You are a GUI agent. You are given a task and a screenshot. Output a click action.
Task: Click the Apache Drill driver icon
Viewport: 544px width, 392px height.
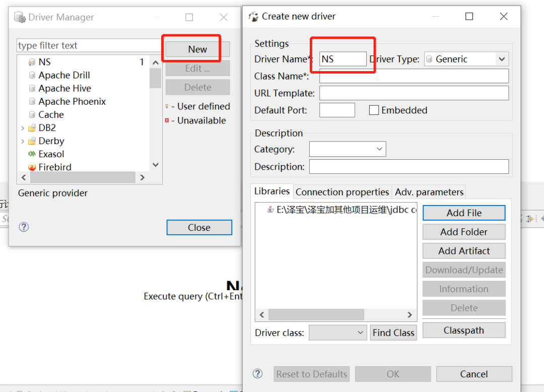(x=32, y=75)
